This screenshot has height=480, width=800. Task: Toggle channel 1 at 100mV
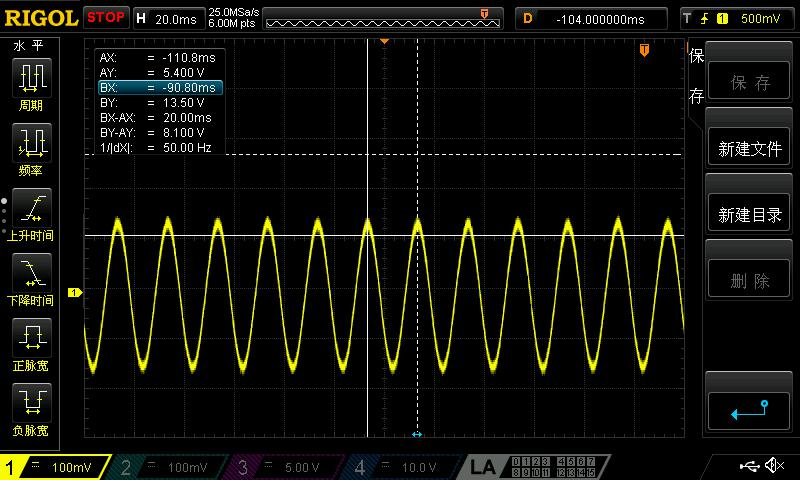pyautogui.click(x=58, y=467)
